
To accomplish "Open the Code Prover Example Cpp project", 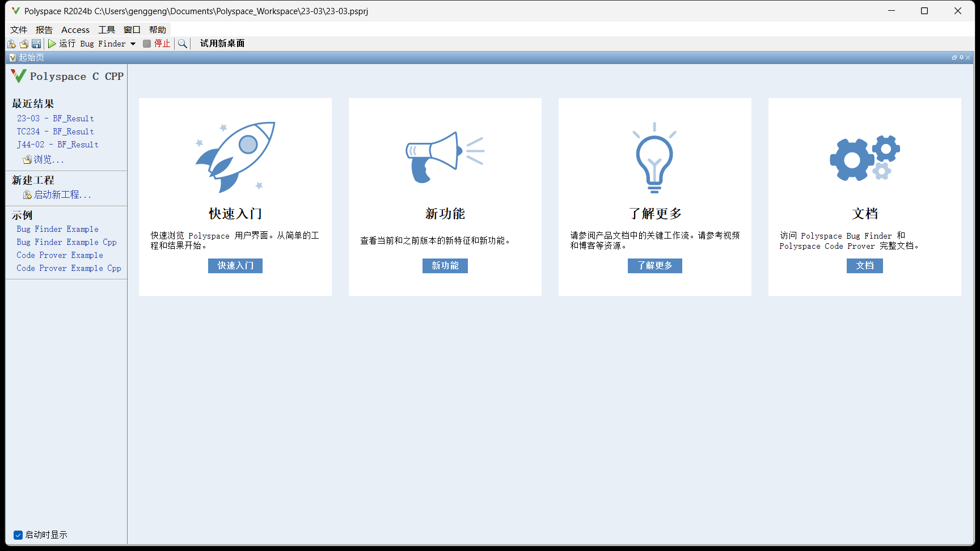I will coord(69,268).
